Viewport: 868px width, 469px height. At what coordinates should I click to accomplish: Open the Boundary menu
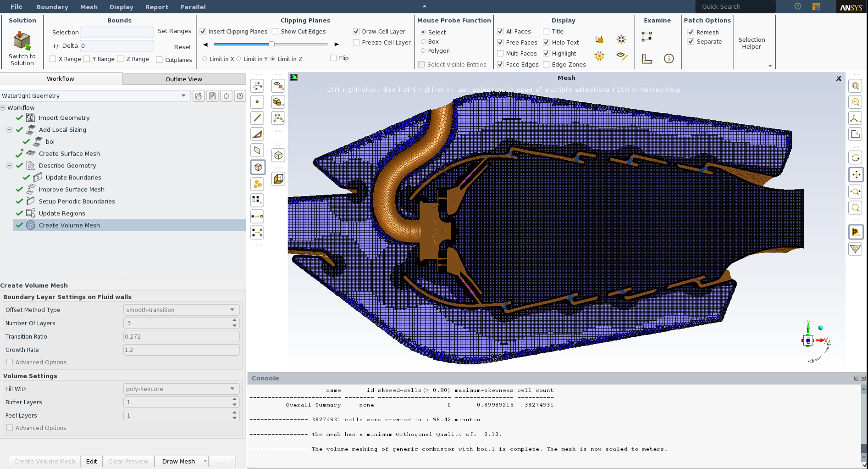(x=52, y=7)
